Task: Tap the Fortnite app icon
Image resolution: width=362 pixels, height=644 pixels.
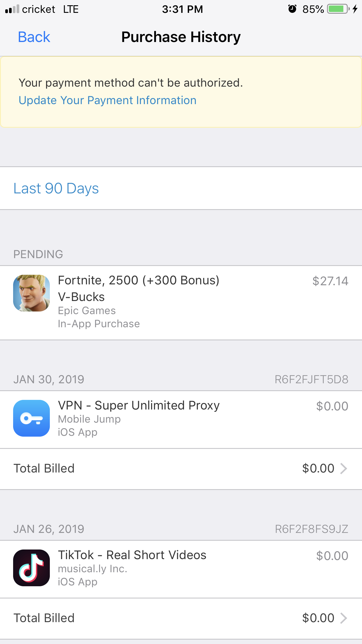Action: 31,293
